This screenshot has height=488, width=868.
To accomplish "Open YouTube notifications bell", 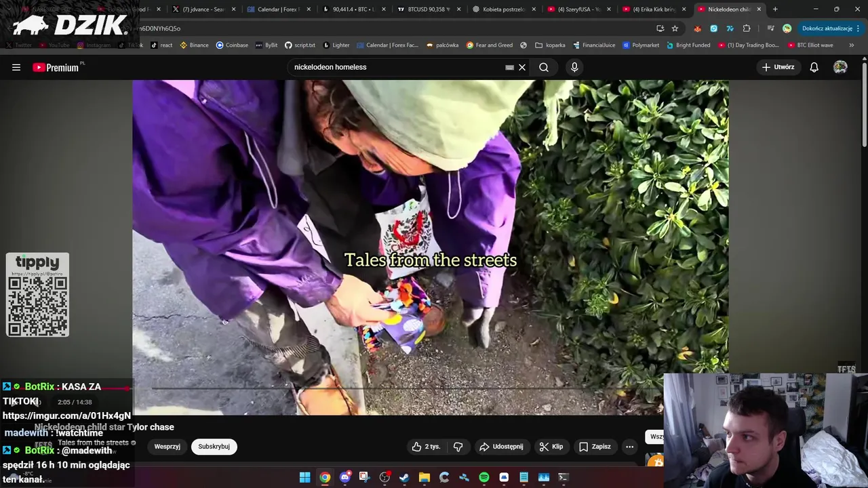I will pos(814,67).
